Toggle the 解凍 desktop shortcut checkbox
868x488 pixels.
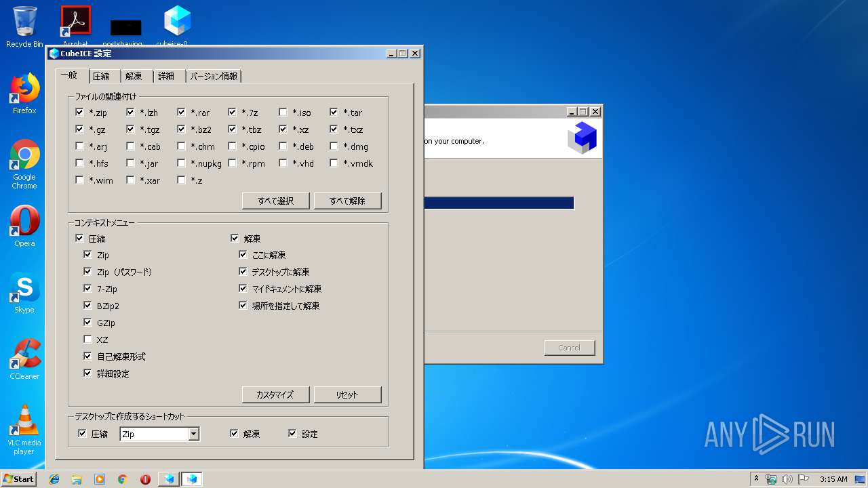pyautogui.click(x=235, y=434)
